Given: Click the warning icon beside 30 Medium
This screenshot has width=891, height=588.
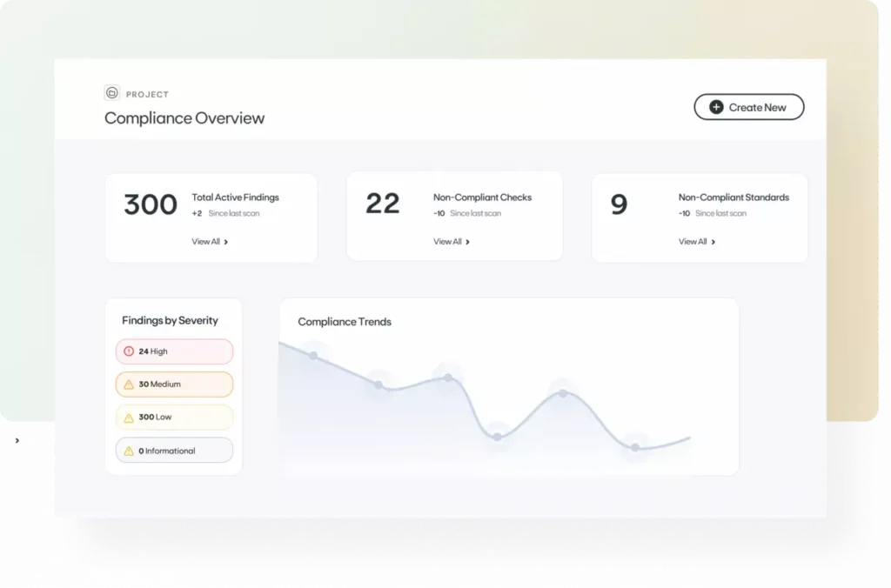Looking at the screenshot, I should (129, 384).
